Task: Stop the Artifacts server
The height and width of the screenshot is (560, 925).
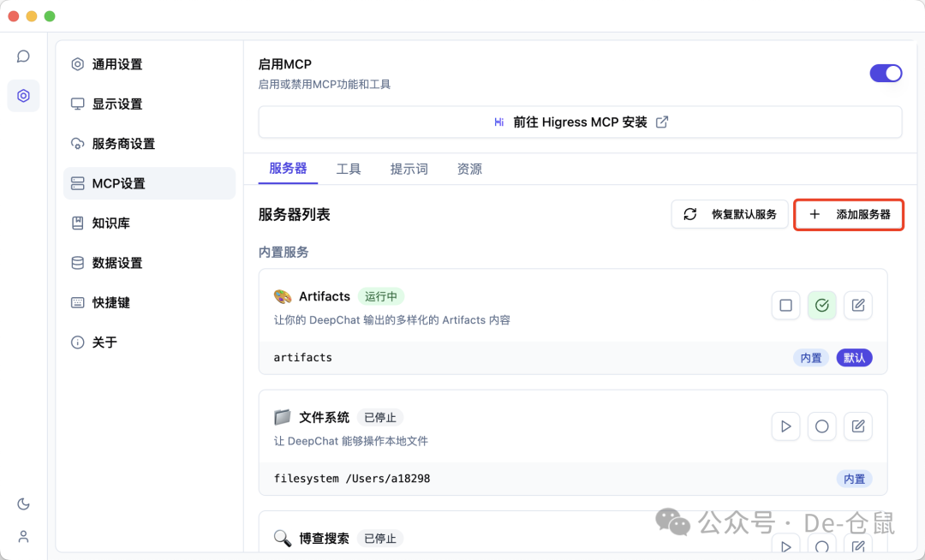Action: coord(785,306)
